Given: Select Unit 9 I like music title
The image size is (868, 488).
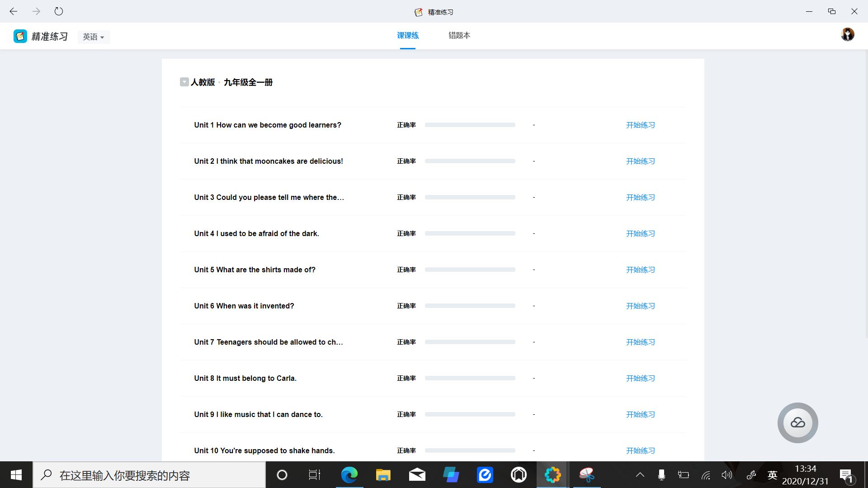Looking at the screenshot, I should 259,414.
